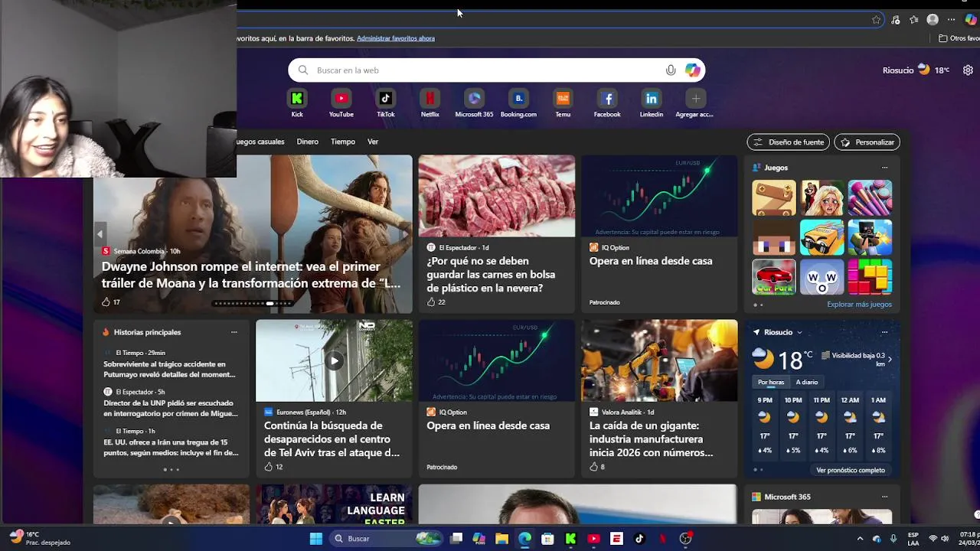Screen dimensions: 980x551
Task: Select the Por horas weather tab
Action: coord(771,382)
